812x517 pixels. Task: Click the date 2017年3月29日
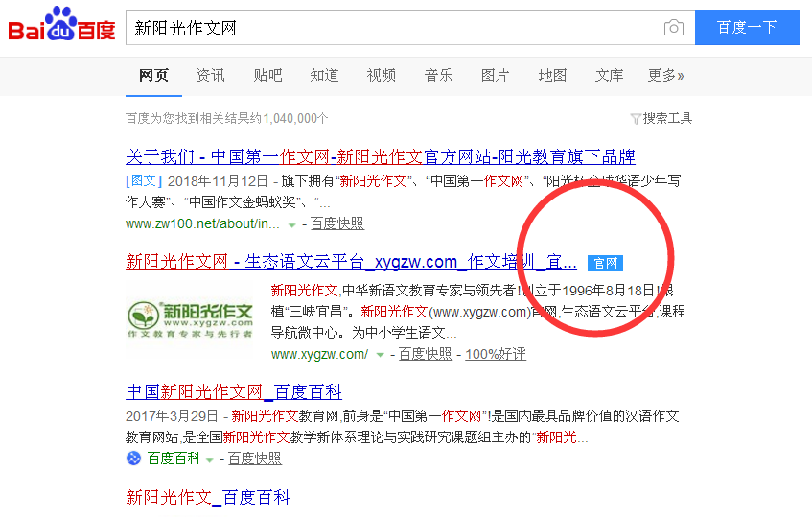(172, 416)
